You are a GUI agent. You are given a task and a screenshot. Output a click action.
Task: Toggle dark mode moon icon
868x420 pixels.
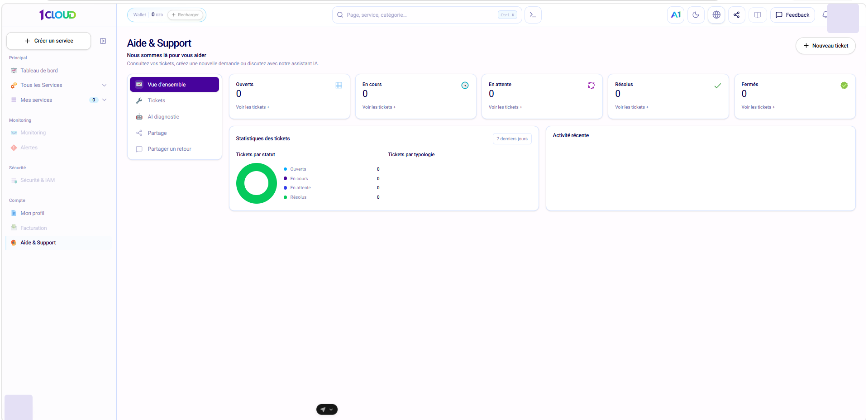(696, 15)
